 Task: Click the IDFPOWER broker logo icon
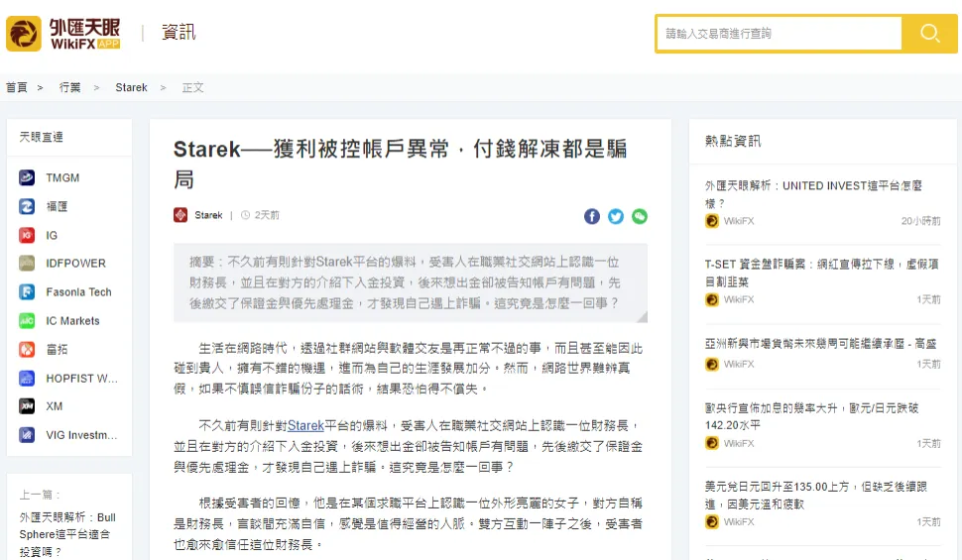coord(27,263)
